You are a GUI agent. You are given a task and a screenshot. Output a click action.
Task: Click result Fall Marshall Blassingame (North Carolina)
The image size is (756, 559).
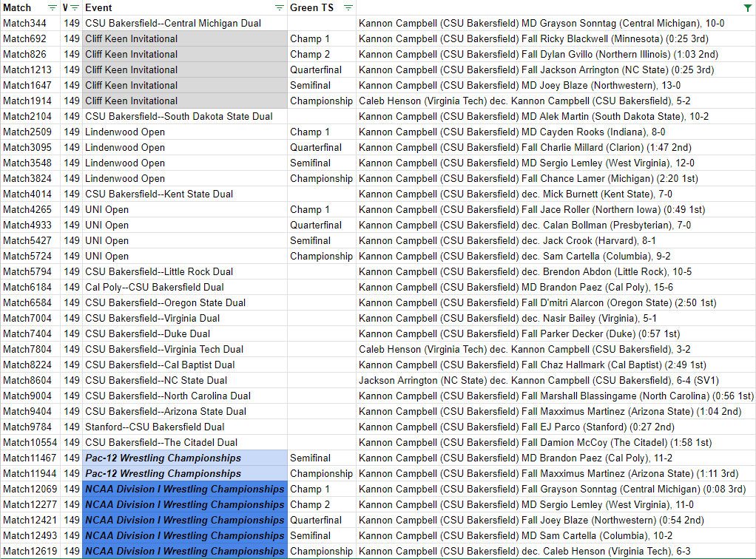pyautogui.click(x=556, y=396)
